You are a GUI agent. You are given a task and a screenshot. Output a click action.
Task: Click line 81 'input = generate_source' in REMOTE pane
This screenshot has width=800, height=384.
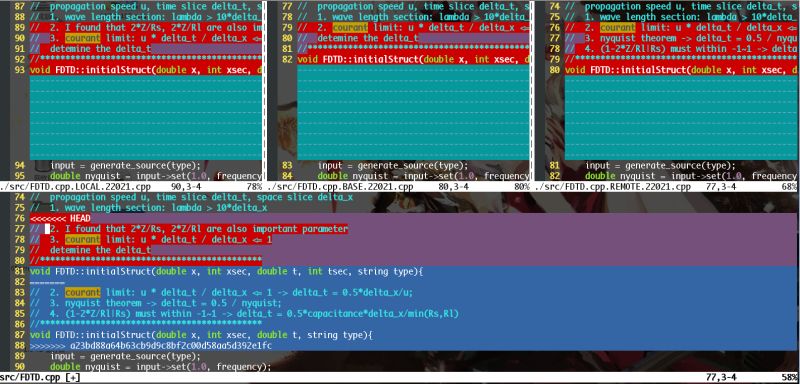660,165
